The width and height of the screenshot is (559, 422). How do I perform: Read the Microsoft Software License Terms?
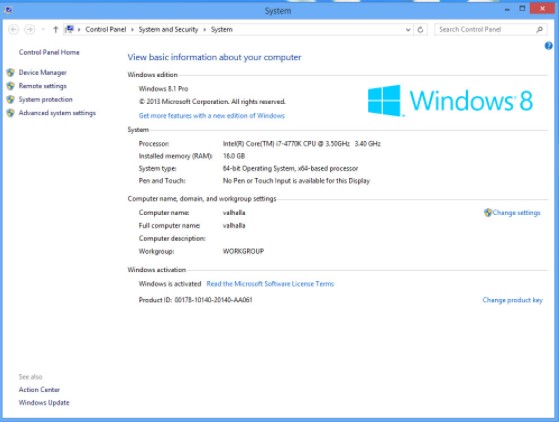pyautogui.click(x=270, y=284)
